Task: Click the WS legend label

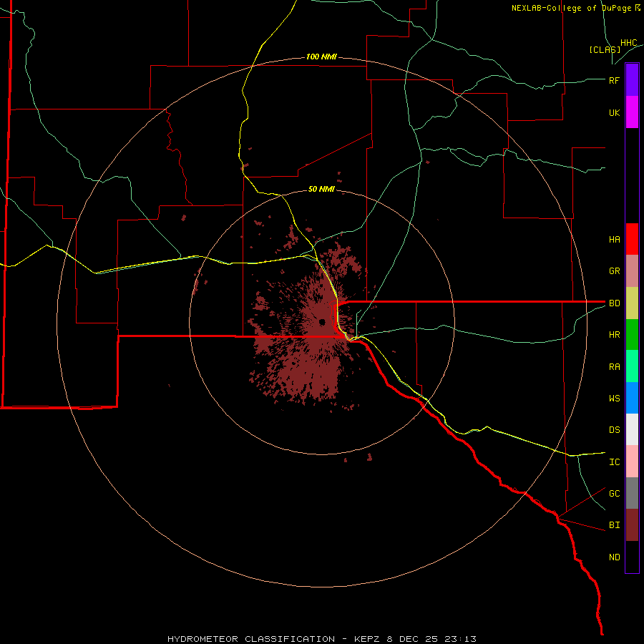Action: click(614, 398)
